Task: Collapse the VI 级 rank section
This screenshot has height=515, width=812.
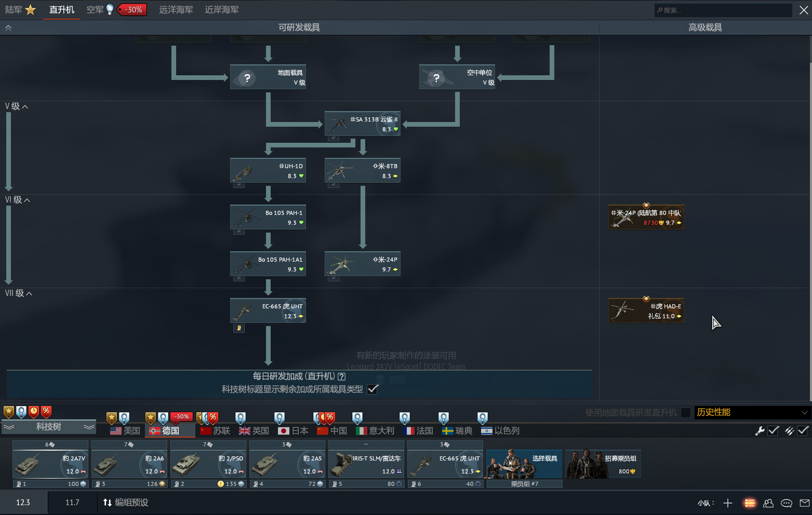Action: [18, 200]
